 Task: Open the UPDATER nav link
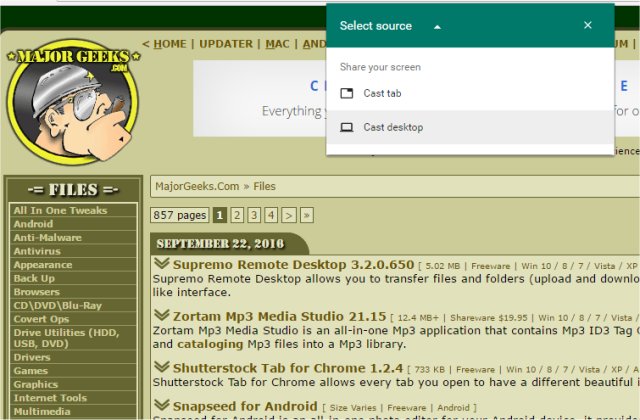click(x=226, y=44)
